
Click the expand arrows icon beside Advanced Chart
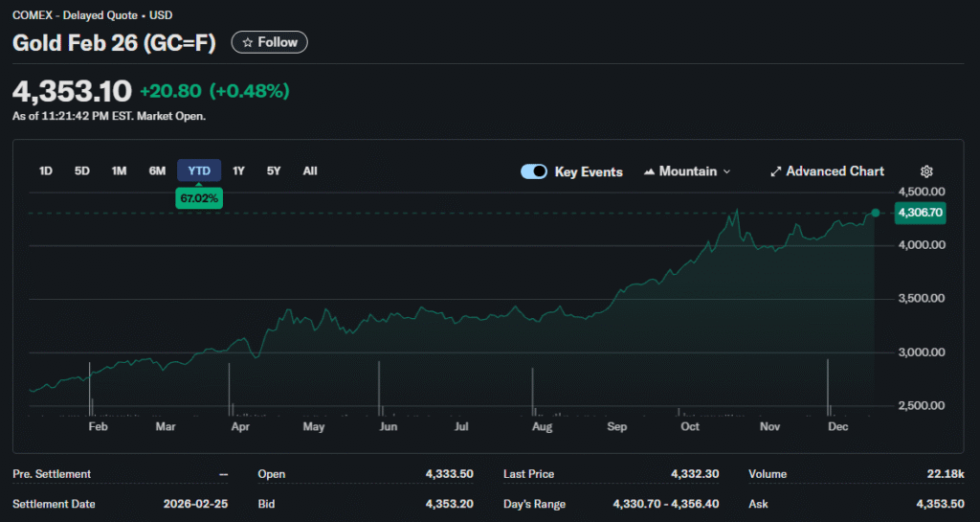coord(775,171)
